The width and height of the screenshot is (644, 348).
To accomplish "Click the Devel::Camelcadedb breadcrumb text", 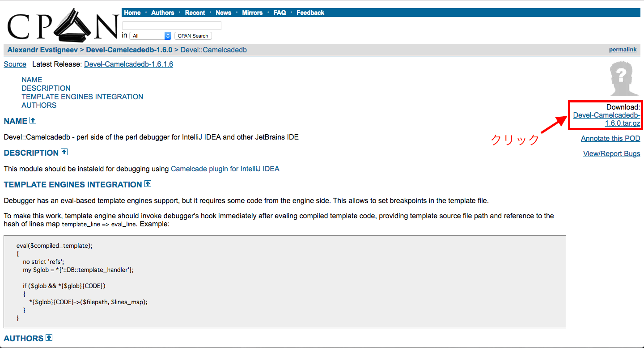I will pyautogui.click(x=214, y=50).
